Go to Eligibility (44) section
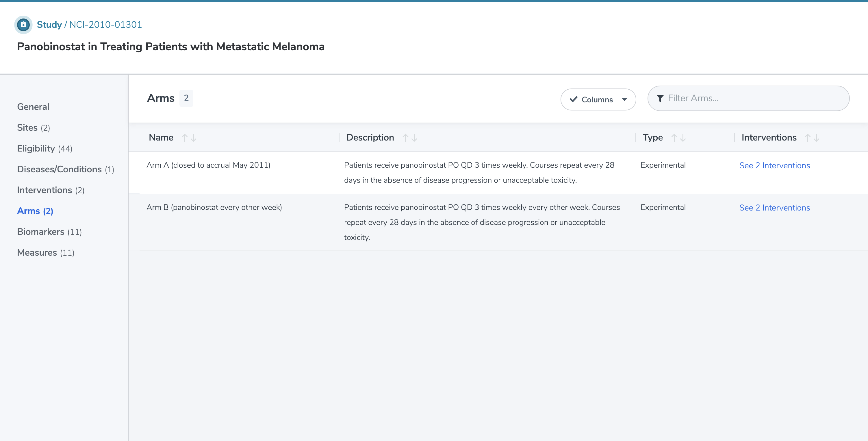Screen dimensions: 868x441 [x=44, y=148]
